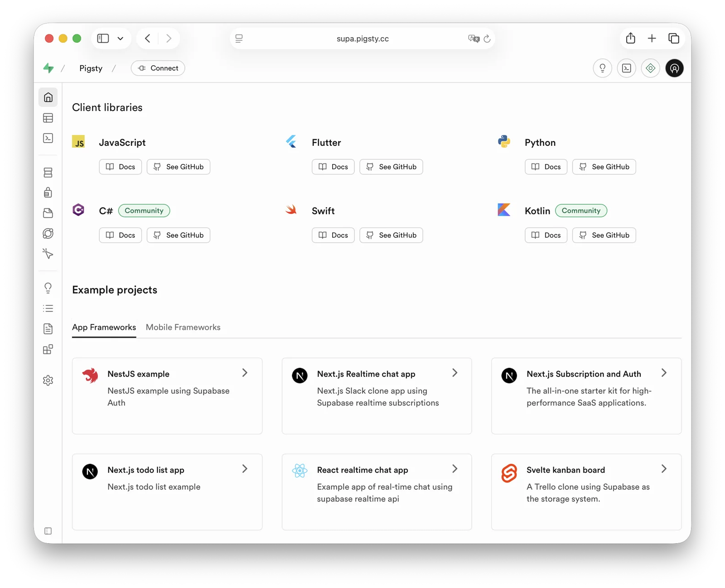Image resolution: width=725 pixels, height=588 pixels.
Task: Click See GitHub for Python
Action: pyautogui.click(x=604, y=167)
